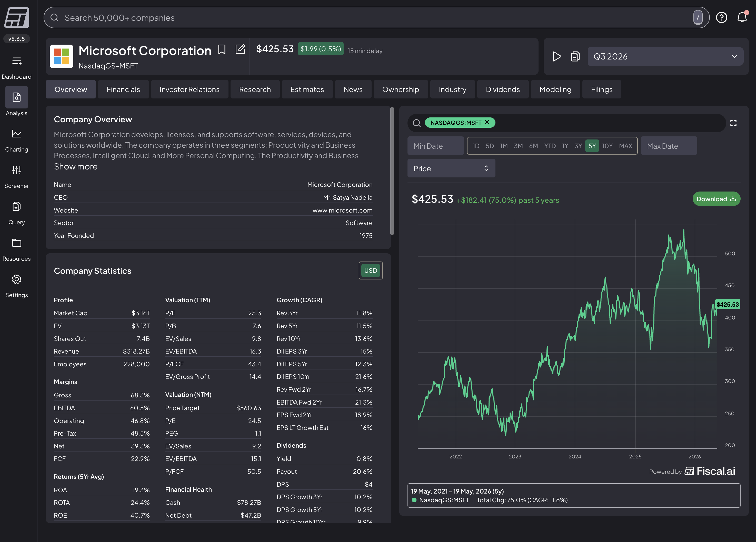Toggle the USD currency selector
This screenshot has width=756, height=542.
370,270
